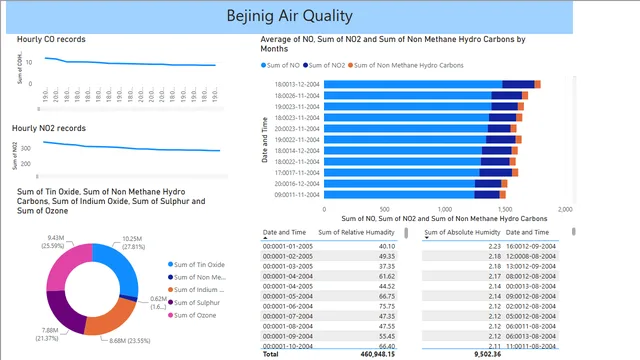The height and width of the screenshot is (360, 640).
Task: Click the 20:0016-12-2004 bar
Action: (x=416, y=184)
